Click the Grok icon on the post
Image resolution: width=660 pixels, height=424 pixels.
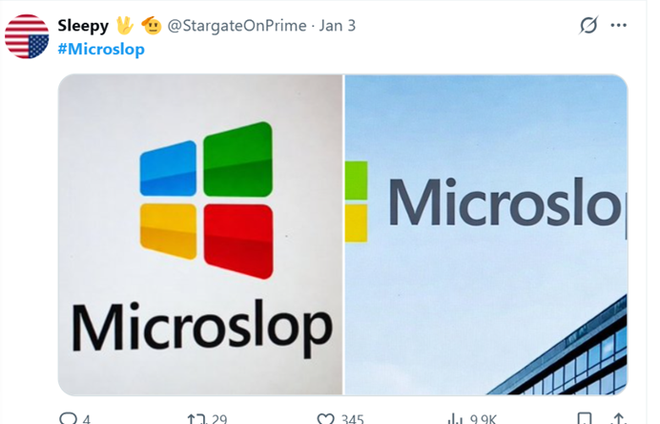[x=588, y=25]
